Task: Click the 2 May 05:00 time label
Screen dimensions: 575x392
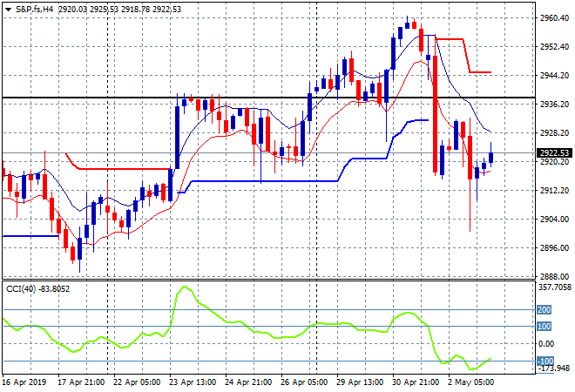Action: 470,382
